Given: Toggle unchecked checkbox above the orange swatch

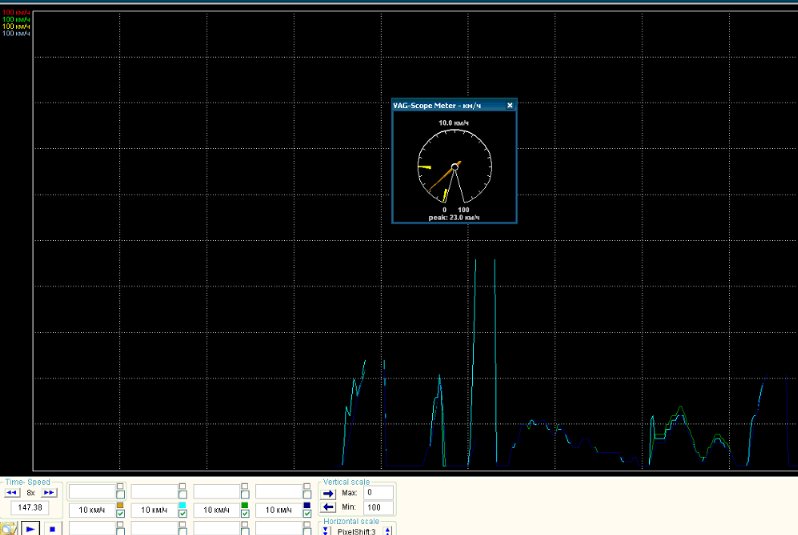Looking at the screenshot, I should click(120, 495).
